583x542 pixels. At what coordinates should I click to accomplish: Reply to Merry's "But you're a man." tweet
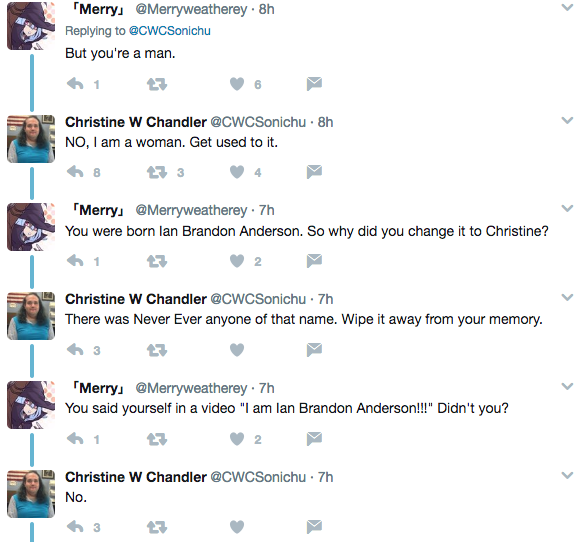tap(75, 84)
